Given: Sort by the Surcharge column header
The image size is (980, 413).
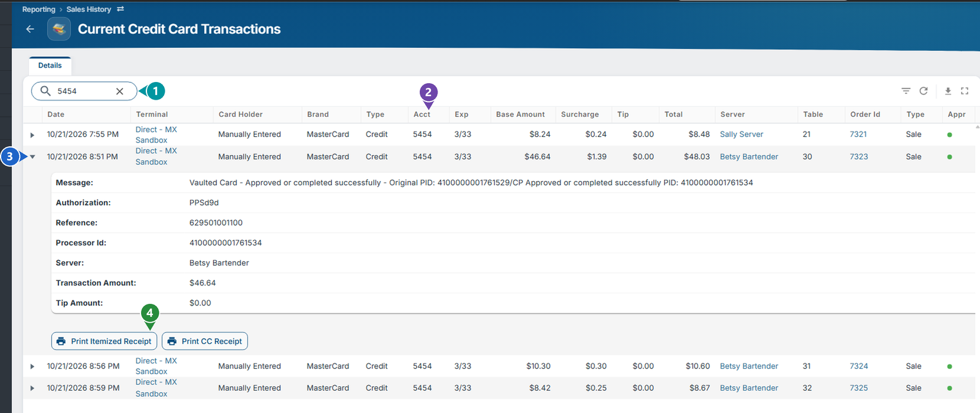Looking at the screenshot, I should point(580,114).
